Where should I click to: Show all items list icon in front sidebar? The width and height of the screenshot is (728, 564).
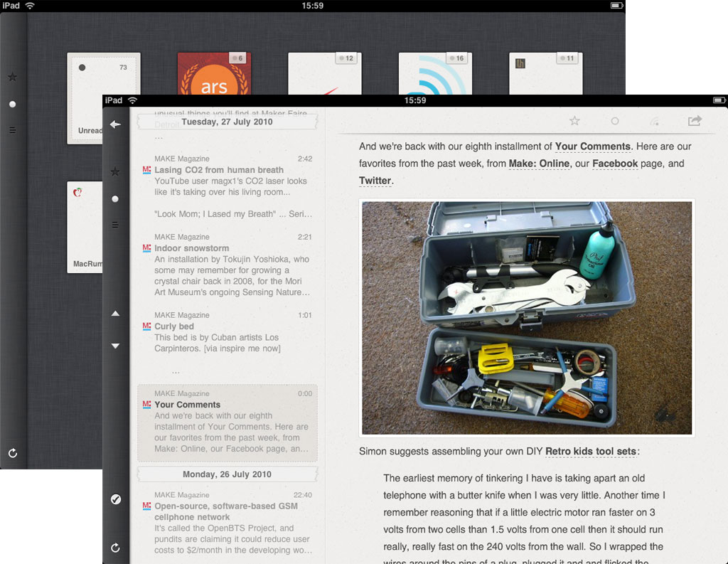[115, 225]
